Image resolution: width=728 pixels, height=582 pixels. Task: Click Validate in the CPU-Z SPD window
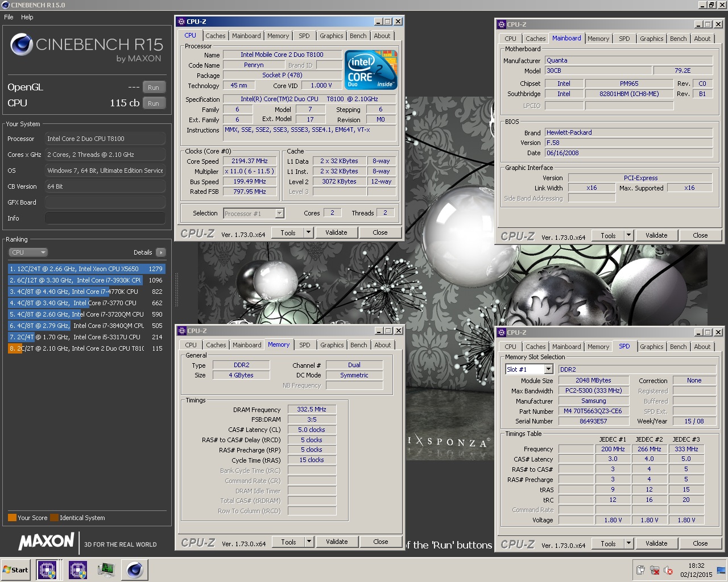click(x=656, y=543)
